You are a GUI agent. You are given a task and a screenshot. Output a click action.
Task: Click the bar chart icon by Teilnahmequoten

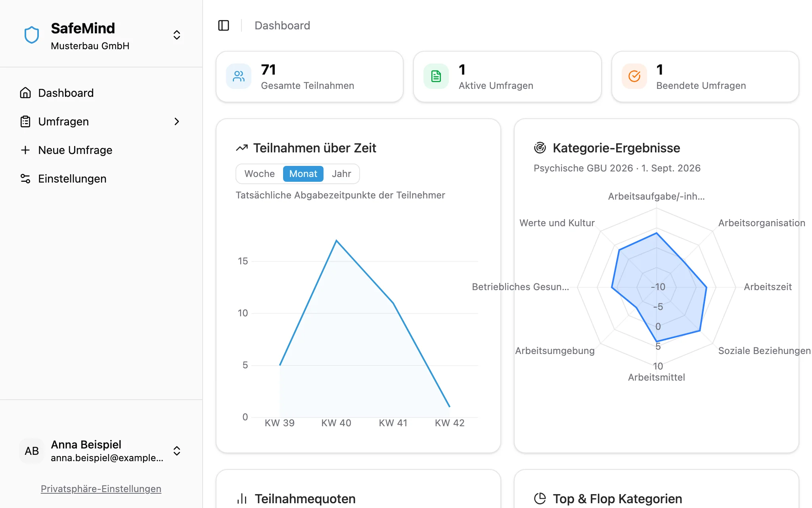pos(242,498)
